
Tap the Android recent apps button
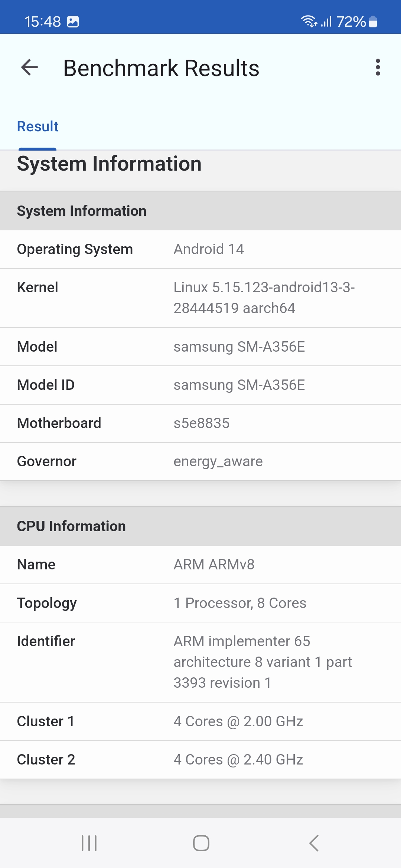click(89, 843)
